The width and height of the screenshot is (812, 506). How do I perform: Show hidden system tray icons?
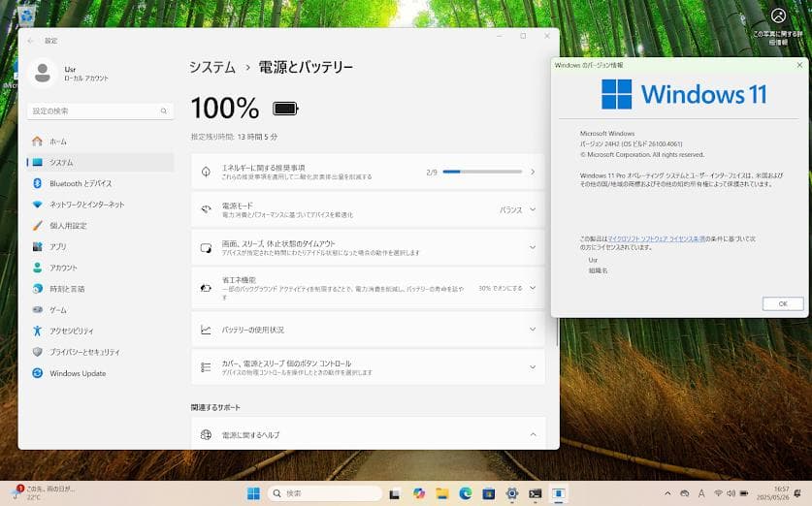(x=667, y=493)
